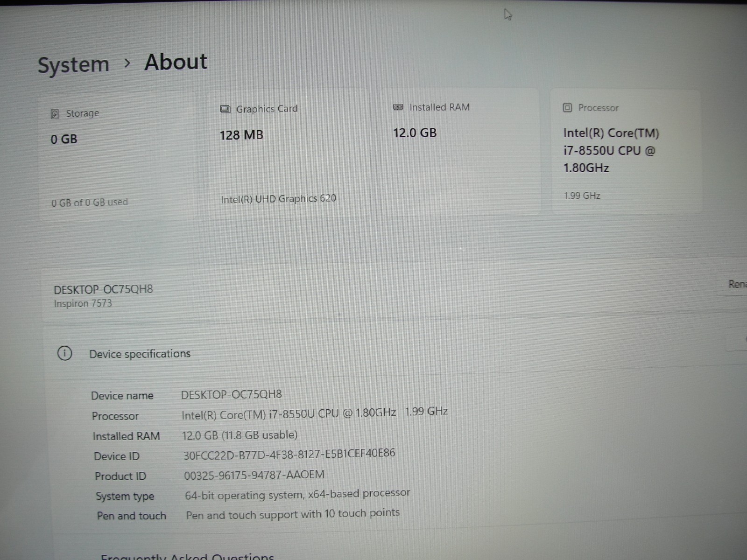Select the '0 GB of 0 GB used' text

tap(90, 203)
